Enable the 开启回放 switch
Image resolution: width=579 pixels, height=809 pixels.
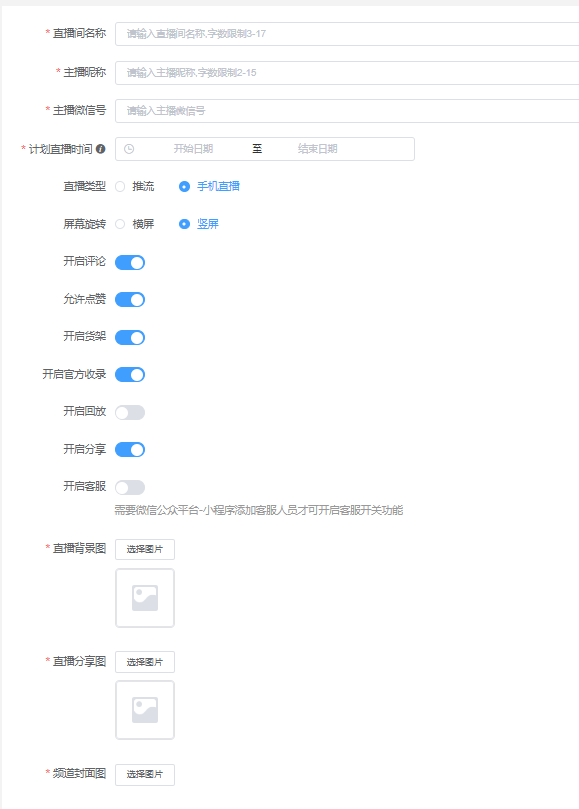coord(130,412)
